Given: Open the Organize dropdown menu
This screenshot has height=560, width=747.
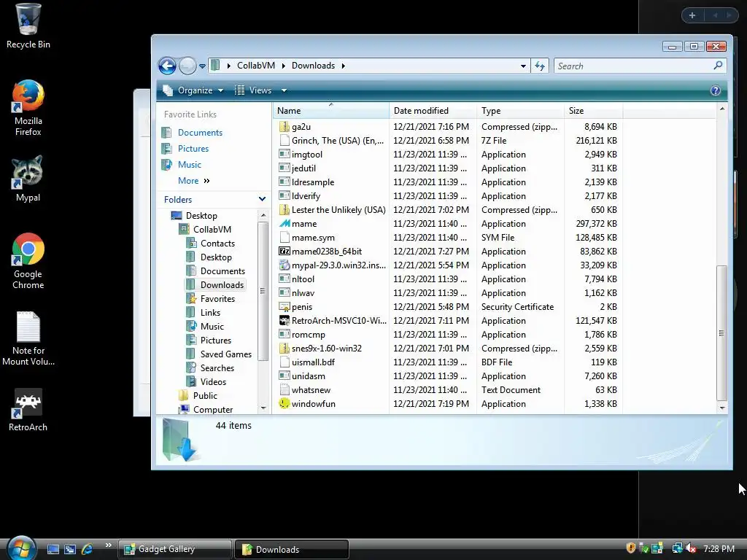Looking at the screenshot, I should [193, 90].
